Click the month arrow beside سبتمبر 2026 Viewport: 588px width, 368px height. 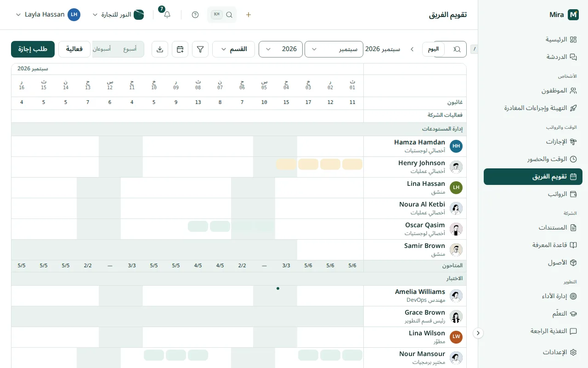coord(412,49)
